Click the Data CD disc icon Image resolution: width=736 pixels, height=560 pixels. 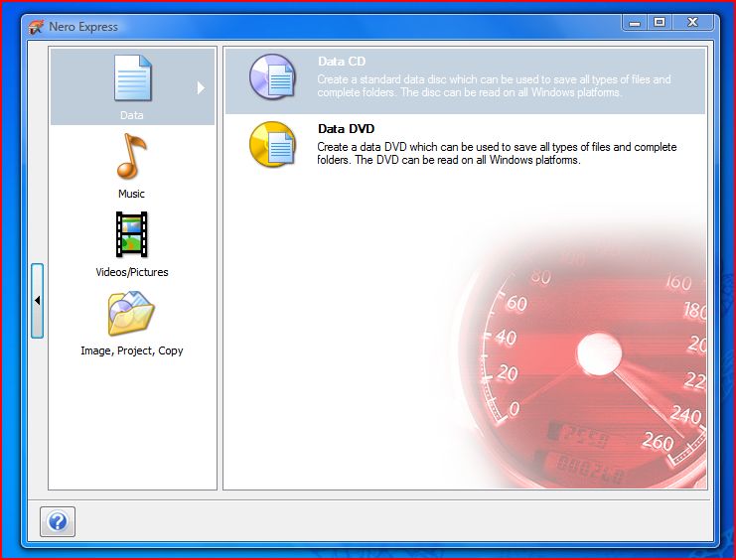click(273, 76)
